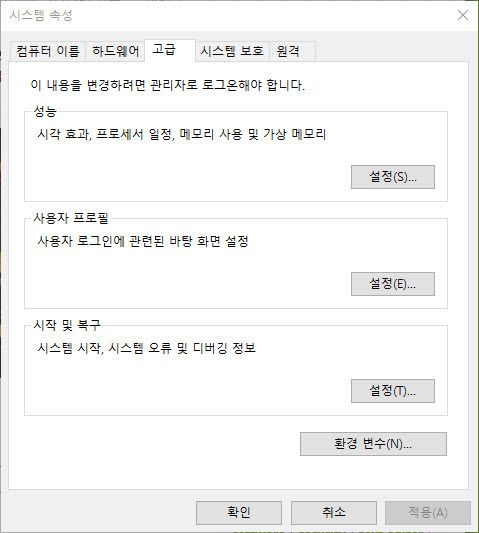
Task: Close the 시스템 속성 window
Action: [x=463, y=15]
